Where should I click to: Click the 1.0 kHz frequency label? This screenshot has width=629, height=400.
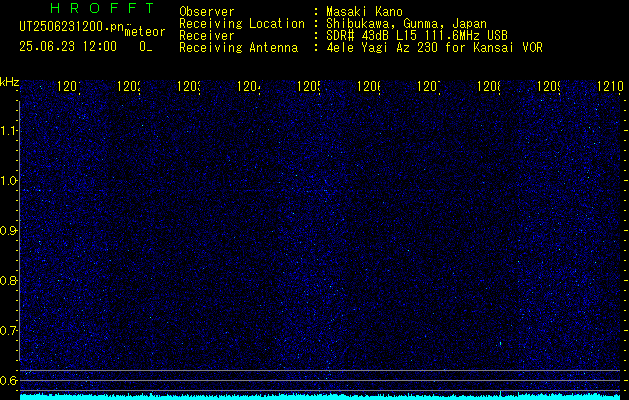click(9, 181)
